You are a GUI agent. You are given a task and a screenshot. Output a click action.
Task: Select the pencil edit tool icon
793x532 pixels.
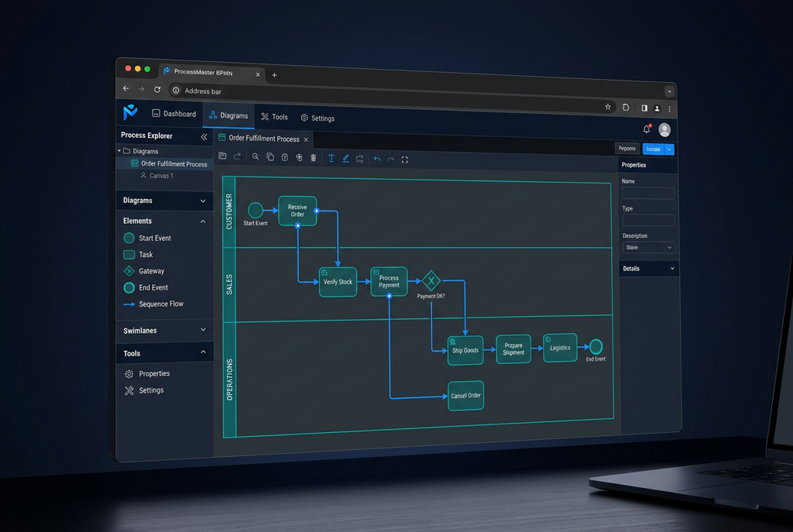[345, 158]
